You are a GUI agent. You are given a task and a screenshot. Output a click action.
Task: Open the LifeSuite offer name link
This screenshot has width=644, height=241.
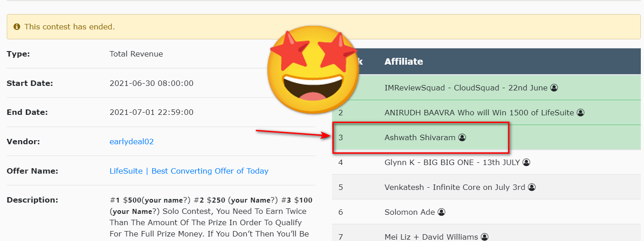click(189, 171)
